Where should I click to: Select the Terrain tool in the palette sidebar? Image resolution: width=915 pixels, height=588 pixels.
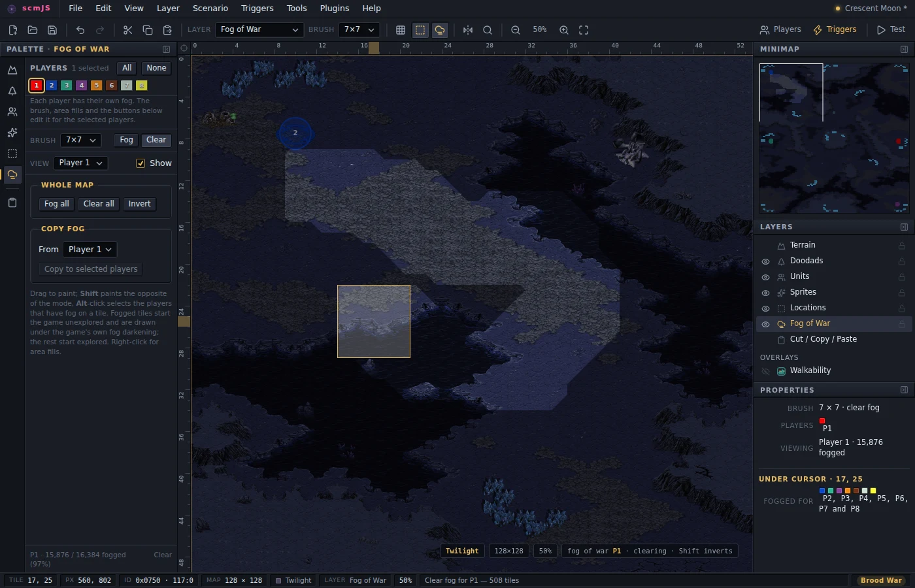coord(12,70)
